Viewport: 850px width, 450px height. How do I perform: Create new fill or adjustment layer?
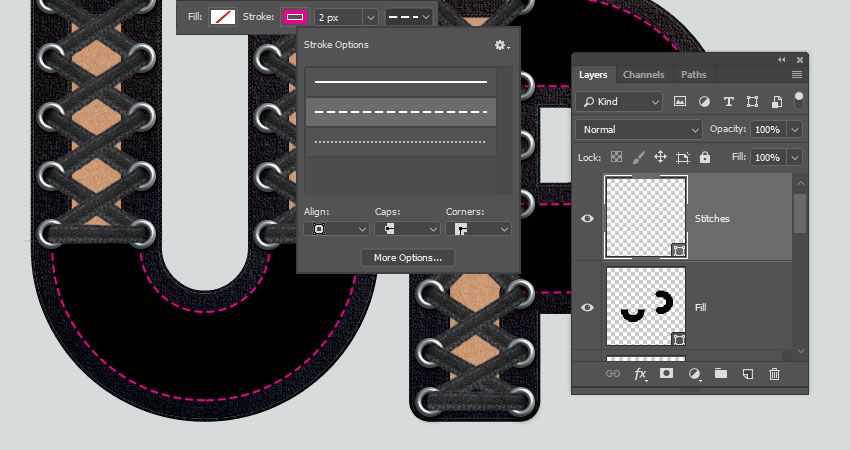coord(694,374)
